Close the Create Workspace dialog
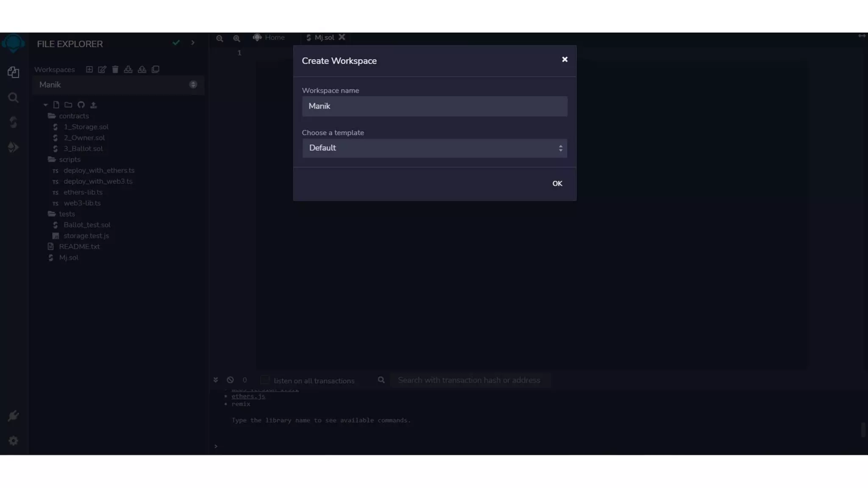The image size is (868, 488). [x=565, y=59]
